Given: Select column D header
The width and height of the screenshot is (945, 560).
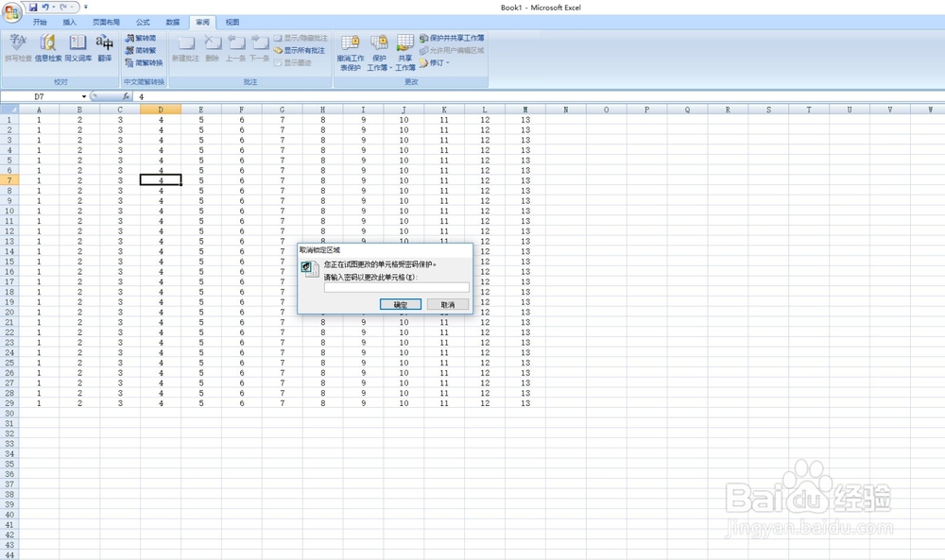Looking at the screenshot, I should 161,110.
